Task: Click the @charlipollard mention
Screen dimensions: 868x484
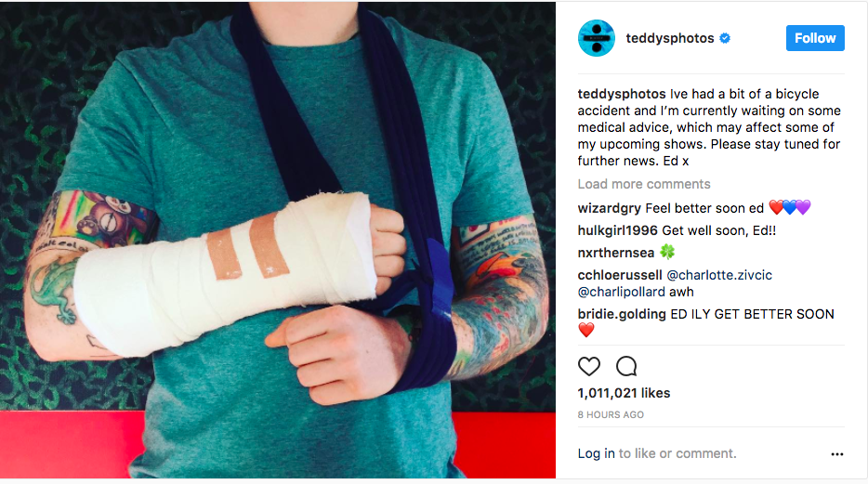Action: coord(621,292)
